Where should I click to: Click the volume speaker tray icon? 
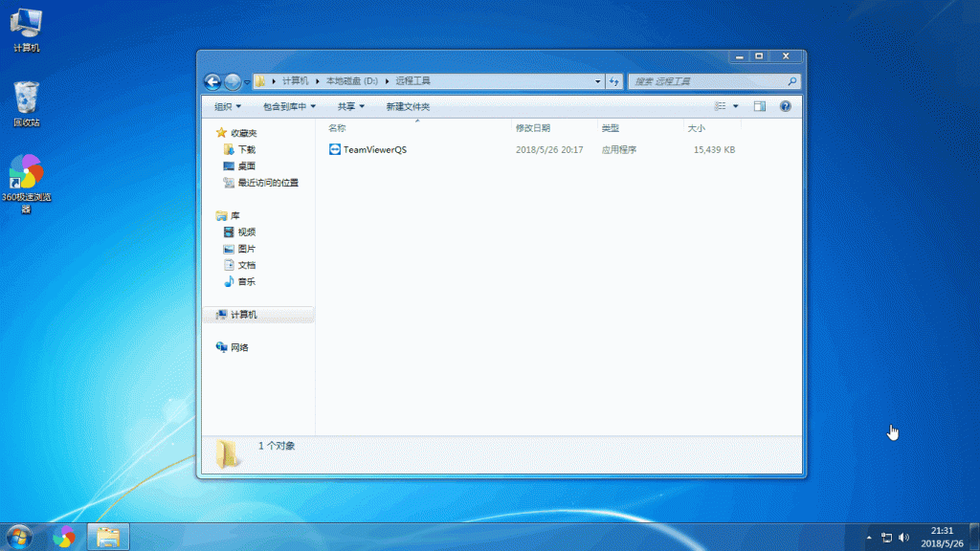pos(904,538)
